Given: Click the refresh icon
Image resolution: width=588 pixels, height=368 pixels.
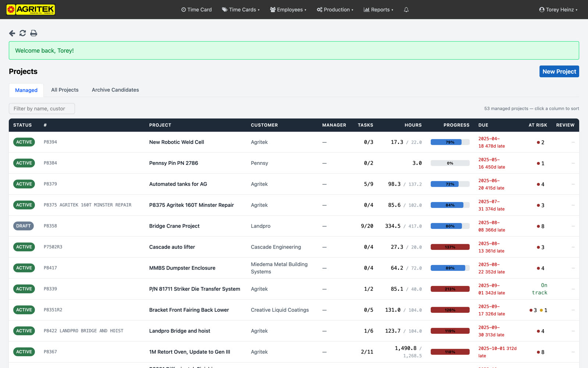Looking at the screenshot, I should pyautogui.click(x=23, y=33).
